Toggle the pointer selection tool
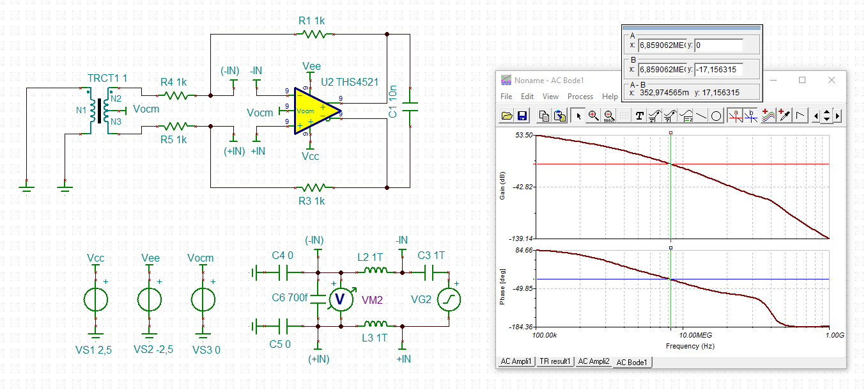The image size is (868, 392). [x=578, y=116]
